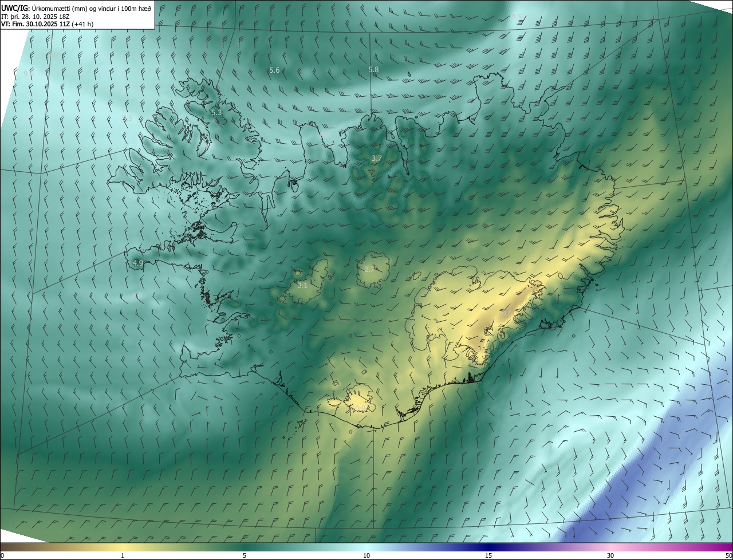Click the initial time line 'IT: þri. 28. 10. 2025 18Z'
Viewport: 733px width, 560px height.
pos(35,16)
